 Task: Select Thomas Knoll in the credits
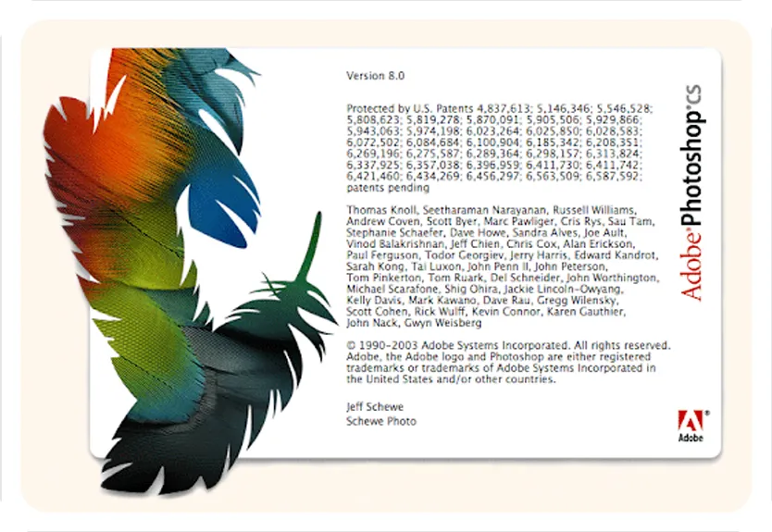[x=379, y=210]
